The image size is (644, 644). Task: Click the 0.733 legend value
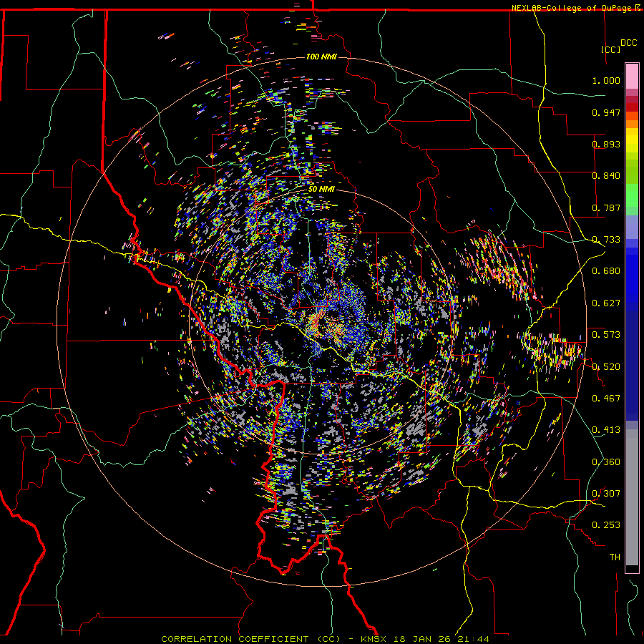pos(606,240)
